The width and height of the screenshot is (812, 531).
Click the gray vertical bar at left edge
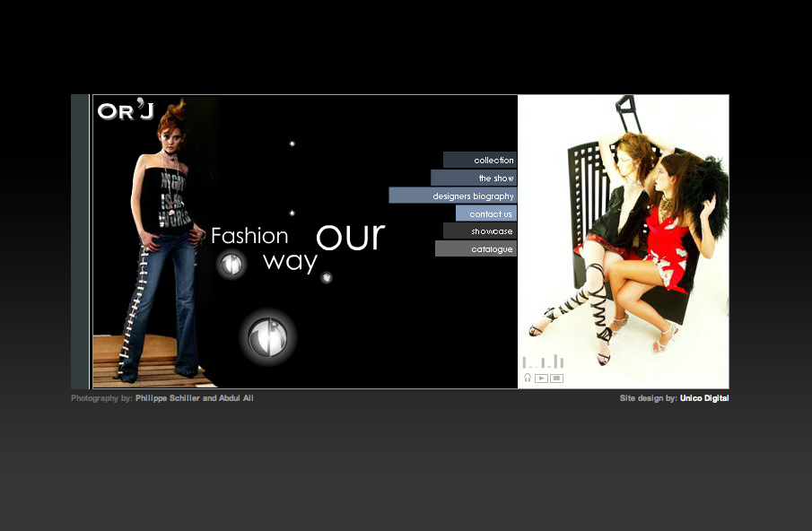[80, 241]
